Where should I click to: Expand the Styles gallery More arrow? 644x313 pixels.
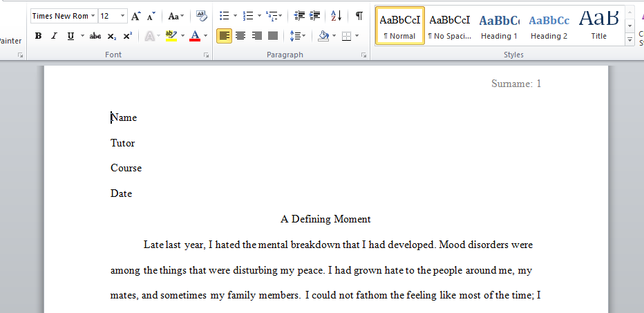630,40
